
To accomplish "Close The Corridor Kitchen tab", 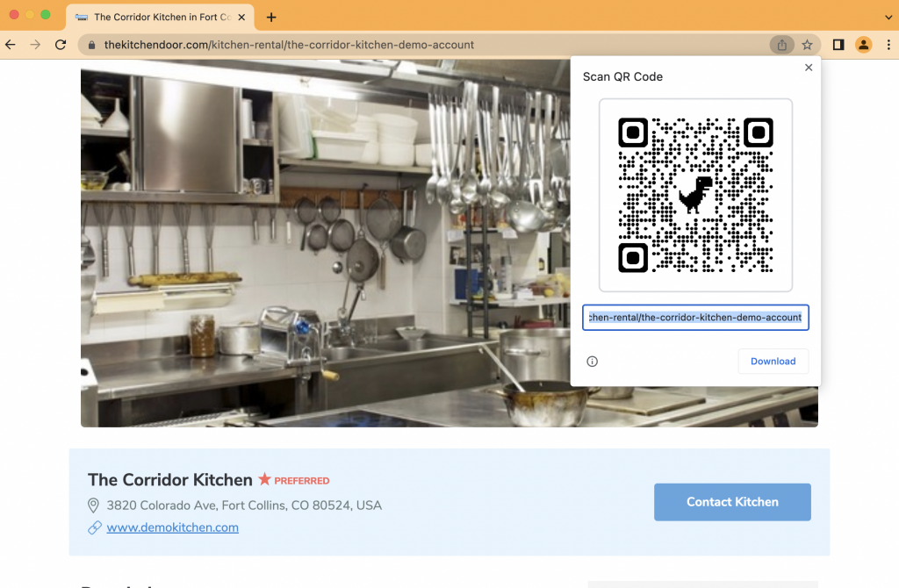I will (x=242, y=18).
